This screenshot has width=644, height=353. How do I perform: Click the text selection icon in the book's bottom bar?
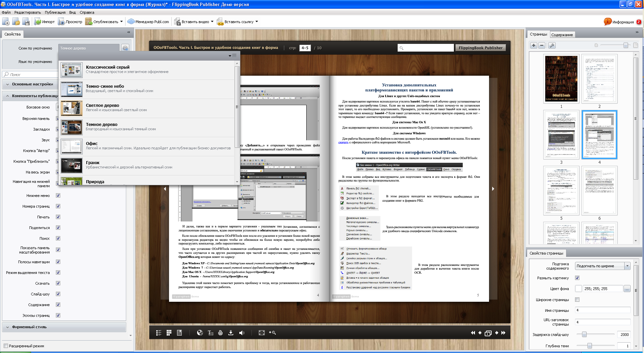click(210, 333)
